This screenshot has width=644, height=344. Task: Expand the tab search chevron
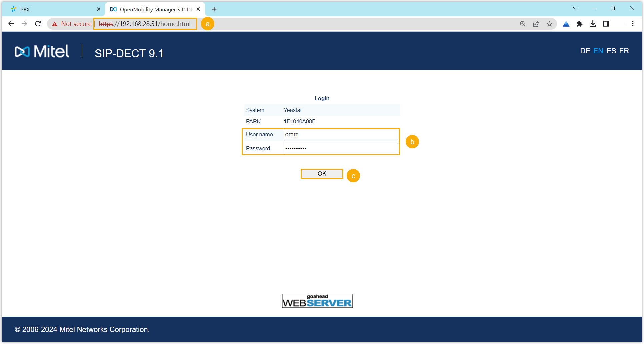[x=575, y=8]
